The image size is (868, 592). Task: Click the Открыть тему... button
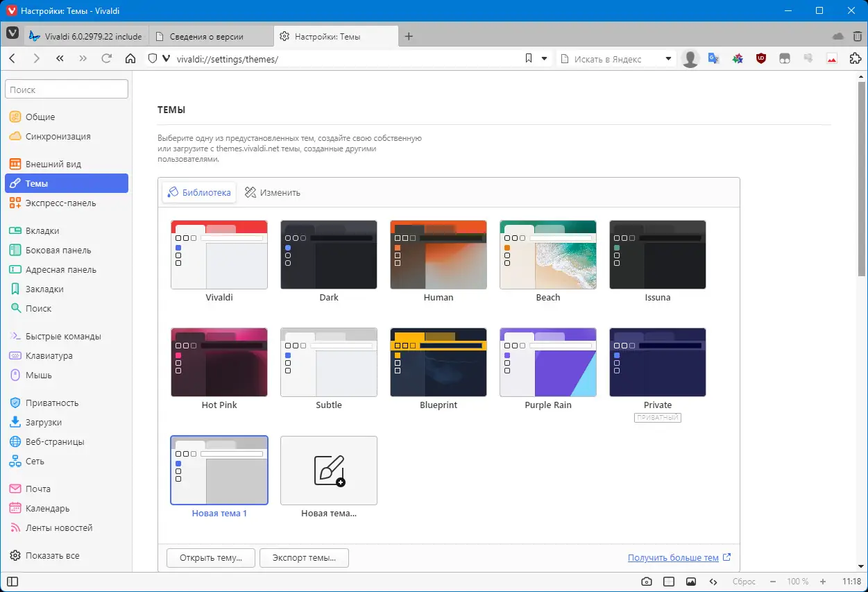211,558
